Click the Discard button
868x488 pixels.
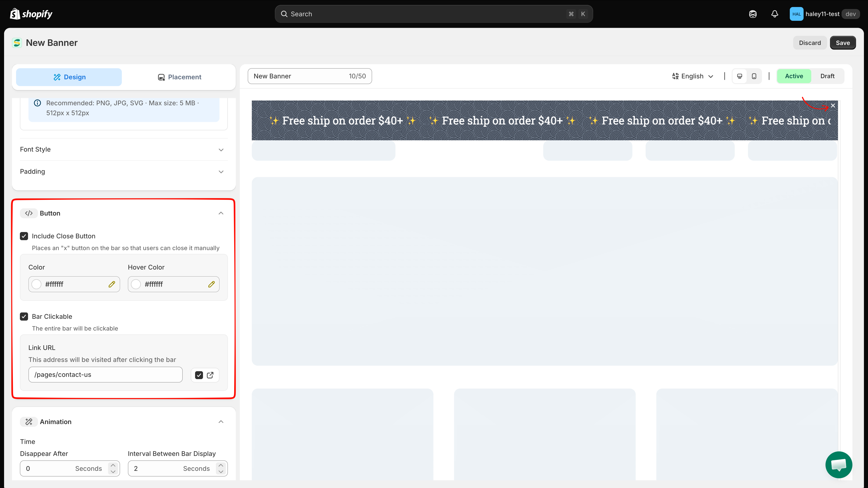coord(810,43)
